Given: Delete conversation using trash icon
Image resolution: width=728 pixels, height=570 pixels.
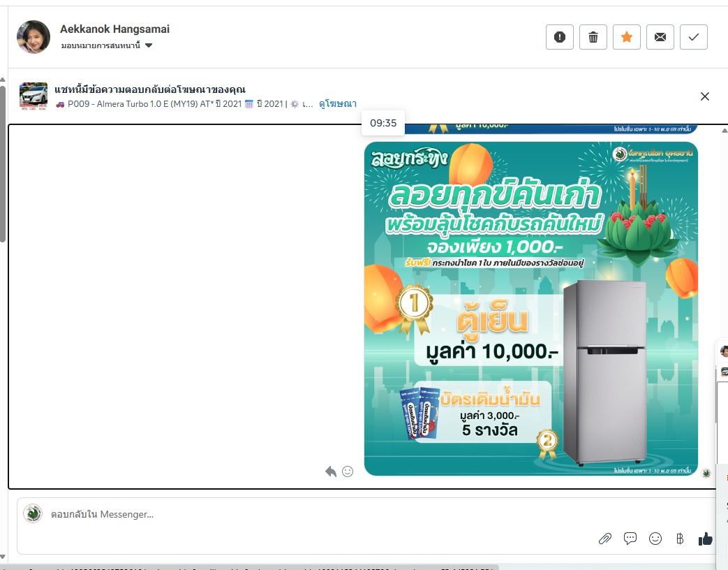Looking at the screenshot, I should (x=593, y=37).
